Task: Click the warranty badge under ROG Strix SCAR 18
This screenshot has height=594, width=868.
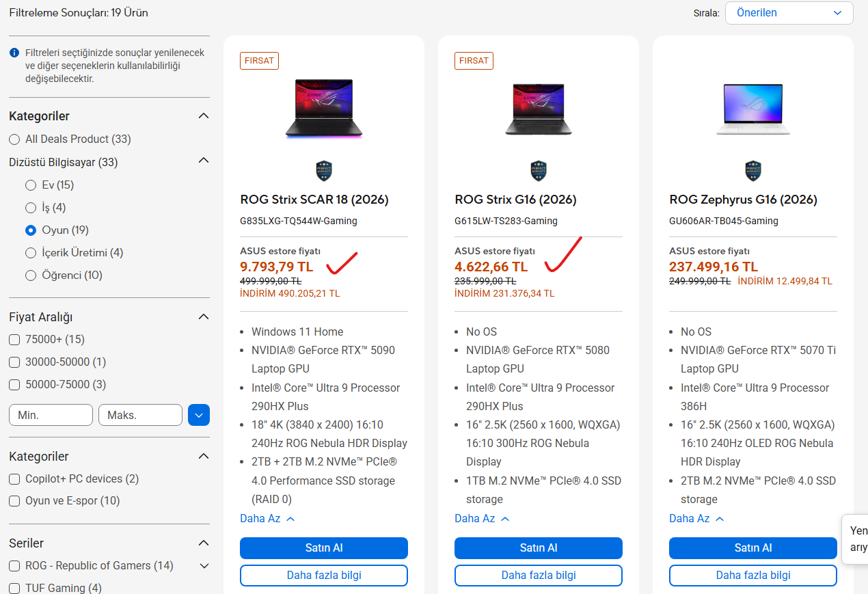Action: click(x=324, y=171)
